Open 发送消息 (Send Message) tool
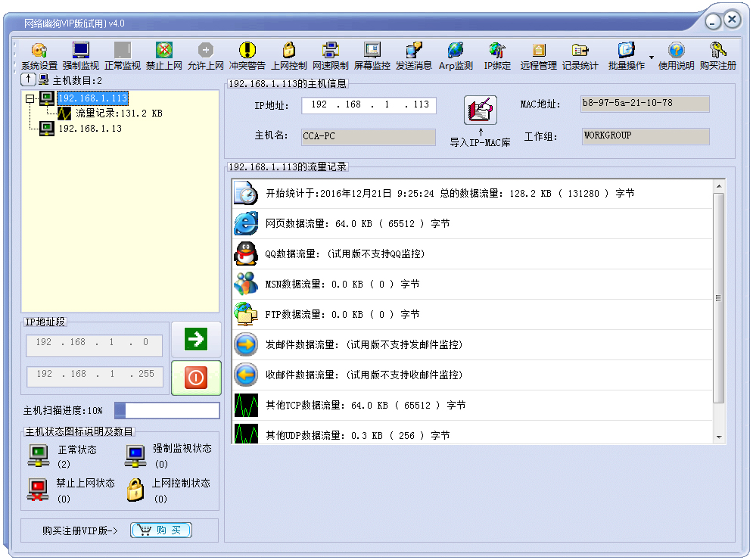Screen dimensions: 753x560 click(x=413, y=54)
